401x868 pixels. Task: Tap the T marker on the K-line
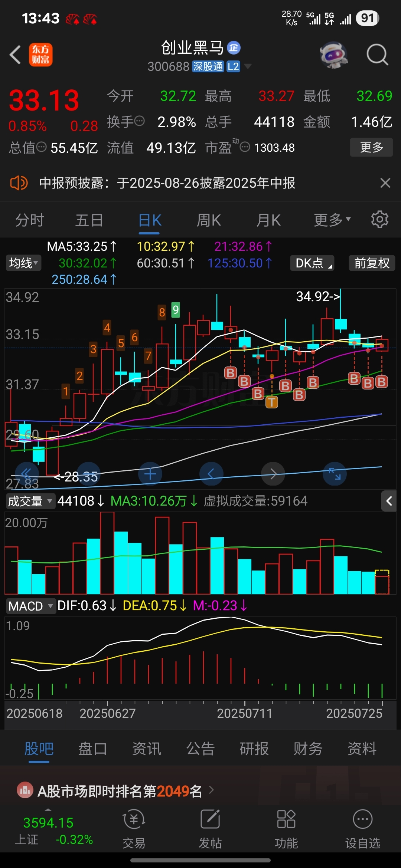coord(272,402)
